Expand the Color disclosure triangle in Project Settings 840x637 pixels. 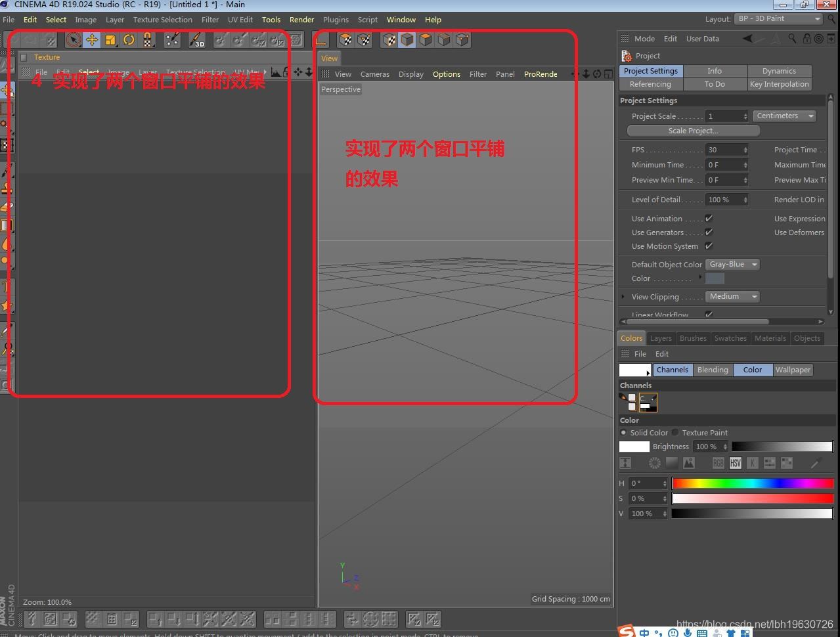700,278
